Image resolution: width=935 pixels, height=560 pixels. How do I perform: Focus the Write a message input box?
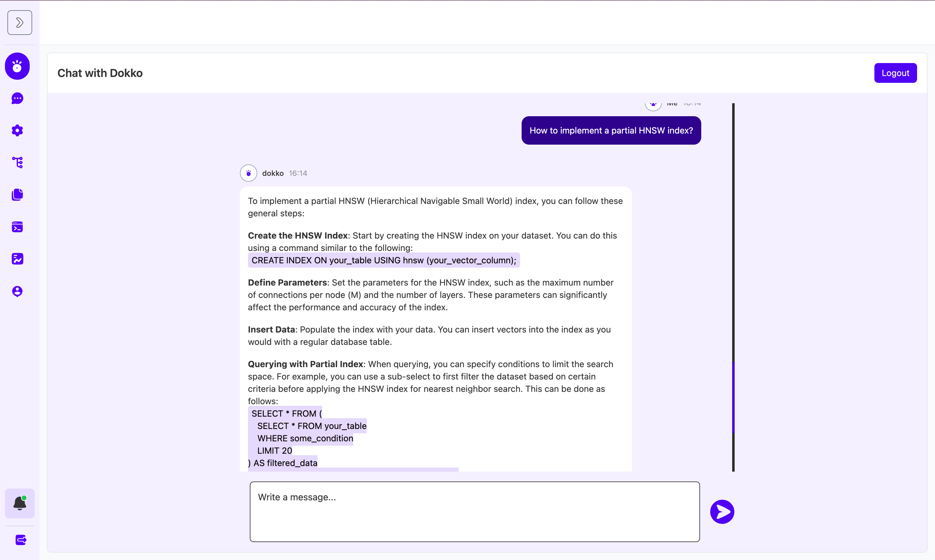click(475, 512)
